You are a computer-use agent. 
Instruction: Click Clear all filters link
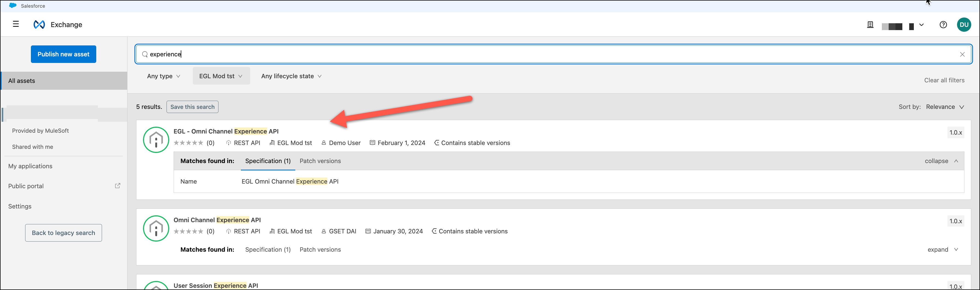[944, 80]
